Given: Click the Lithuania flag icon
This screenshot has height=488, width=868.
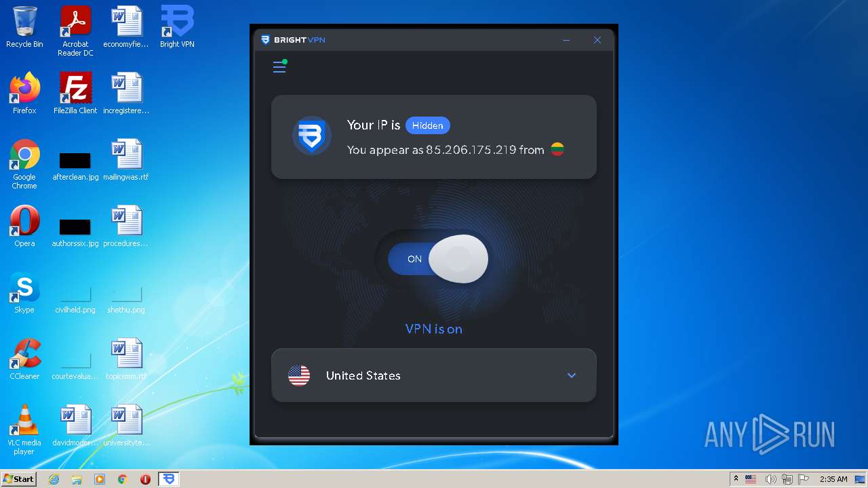Looking at the screenshot, I should pos(557,150).
